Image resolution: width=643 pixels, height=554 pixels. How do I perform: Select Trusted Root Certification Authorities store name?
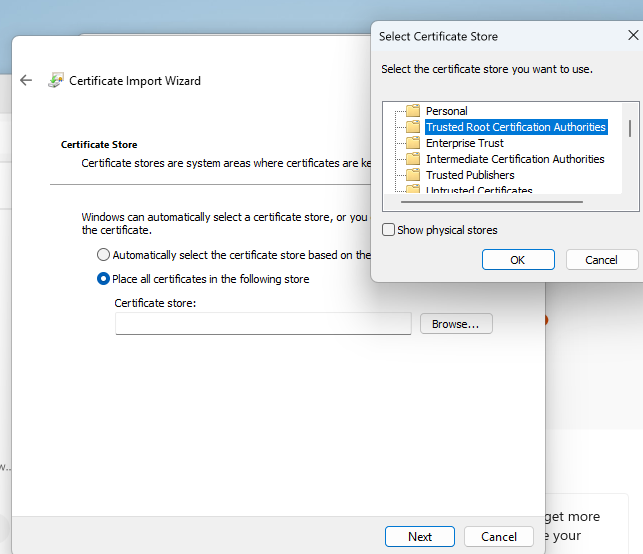[515, 127]
